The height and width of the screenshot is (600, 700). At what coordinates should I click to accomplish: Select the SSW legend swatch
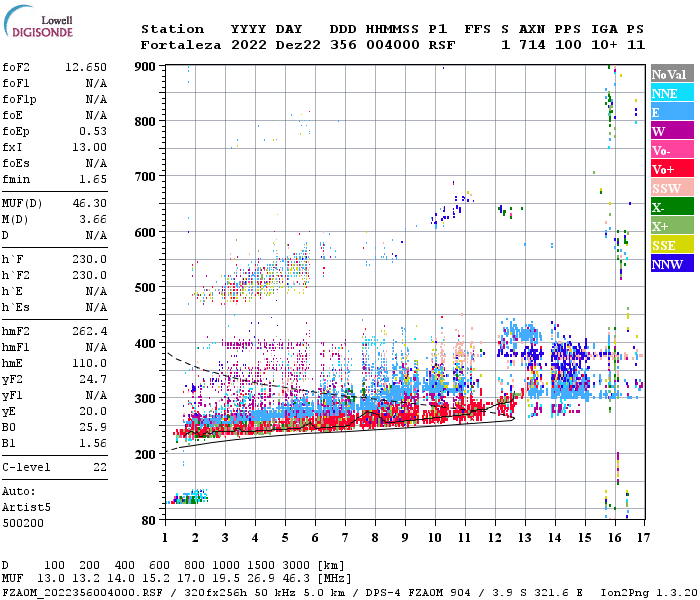[672, 188]
